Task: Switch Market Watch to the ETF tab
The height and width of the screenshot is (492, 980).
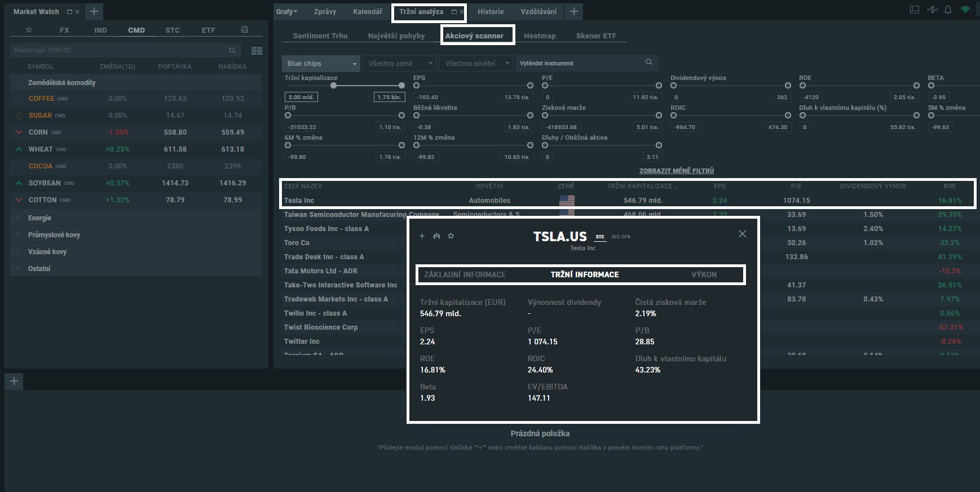Action: tap(209, 30)
